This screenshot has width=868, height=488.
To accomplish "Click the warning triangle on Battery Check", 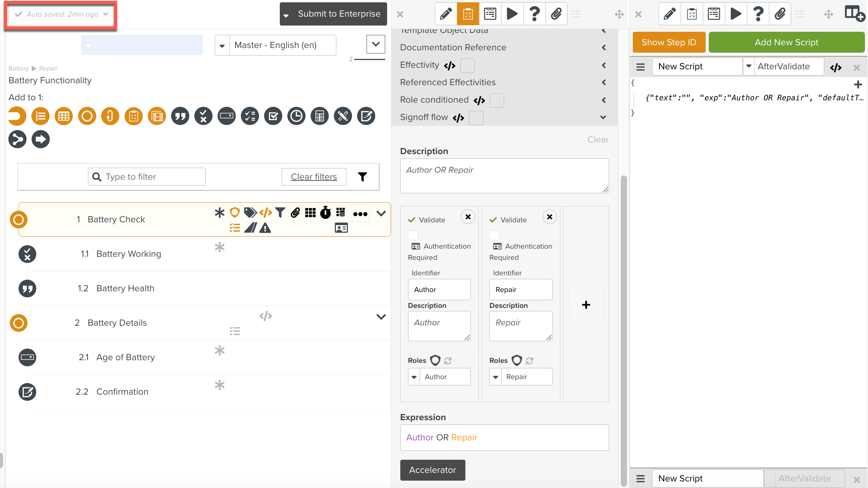I will [265, 228].
